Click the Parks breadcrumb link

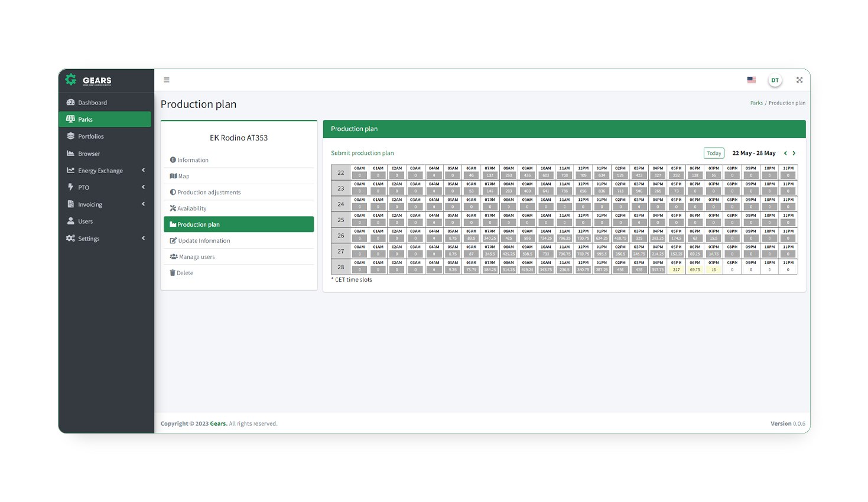(x=756, y=103)
